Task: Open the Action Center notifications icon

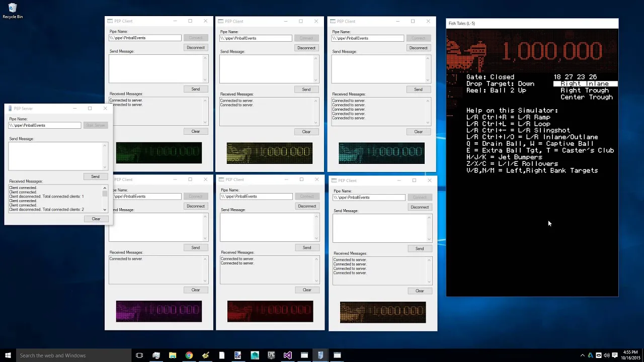Action: tap(614, 355)
